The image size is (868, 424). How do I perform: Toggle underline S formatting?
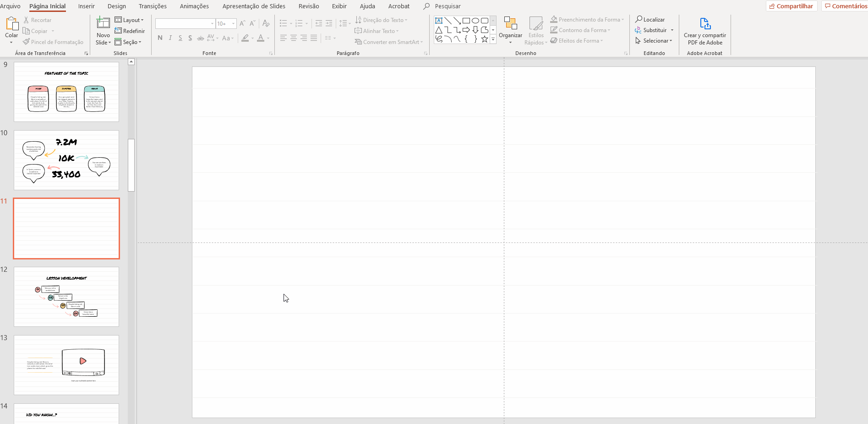point(180,38)
